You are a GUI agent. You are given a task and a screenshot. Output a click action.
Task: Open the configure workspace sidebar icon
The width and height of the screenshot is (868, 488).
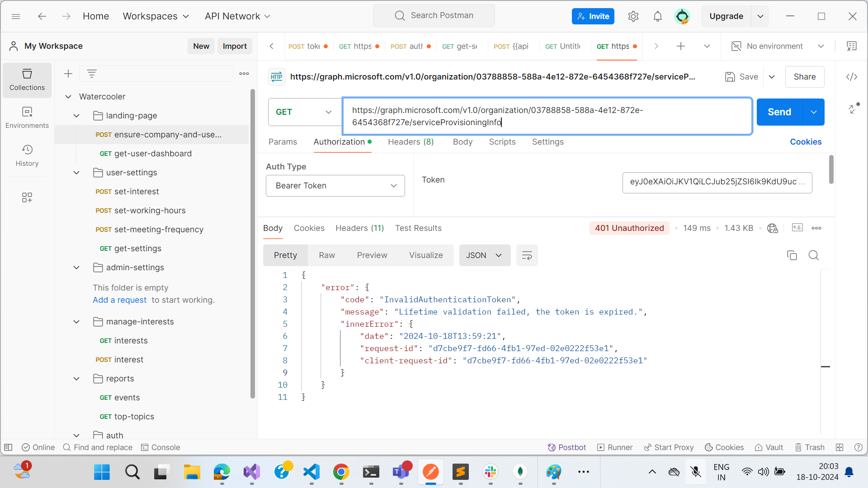27,197
